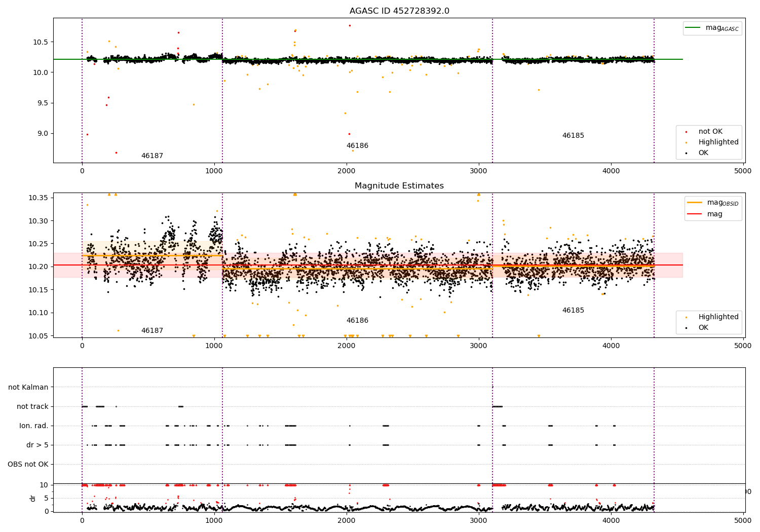Click obsid label 46185 in the top panel
Image resolution: width=760 pixels, height=532 pixels.
point(573,136)
